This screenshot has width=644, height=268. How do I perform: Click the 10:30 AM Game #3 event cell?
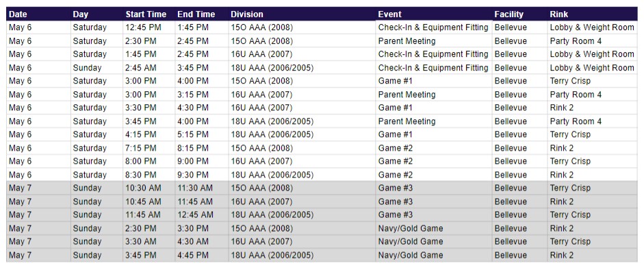(434, 188)
